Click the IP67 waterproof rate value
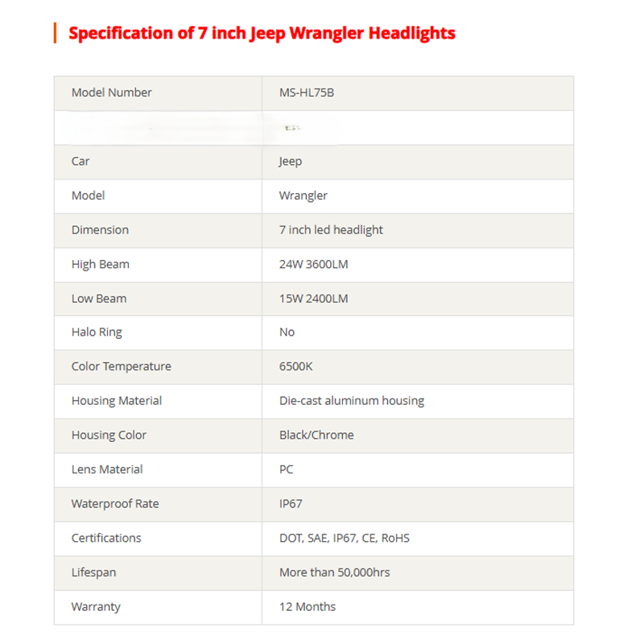644x644 pixels. (291, 504)
